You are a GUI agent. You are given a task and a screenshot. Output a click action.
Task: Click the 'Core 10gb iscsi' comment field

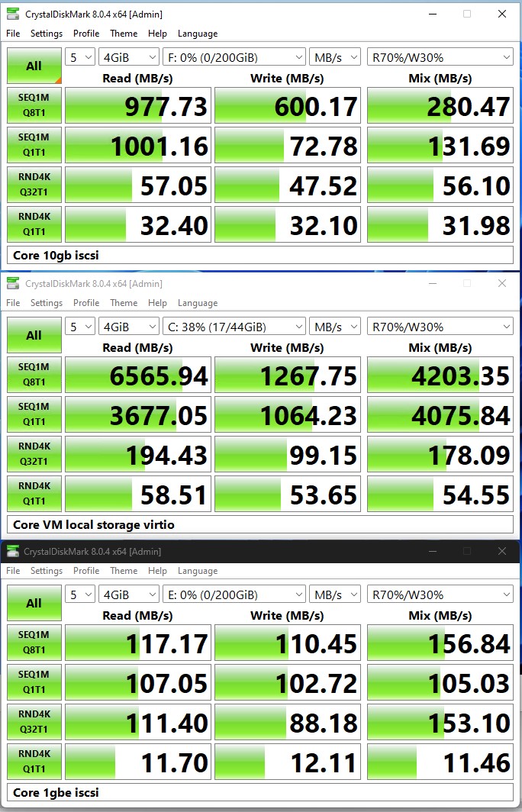(260, 256)
